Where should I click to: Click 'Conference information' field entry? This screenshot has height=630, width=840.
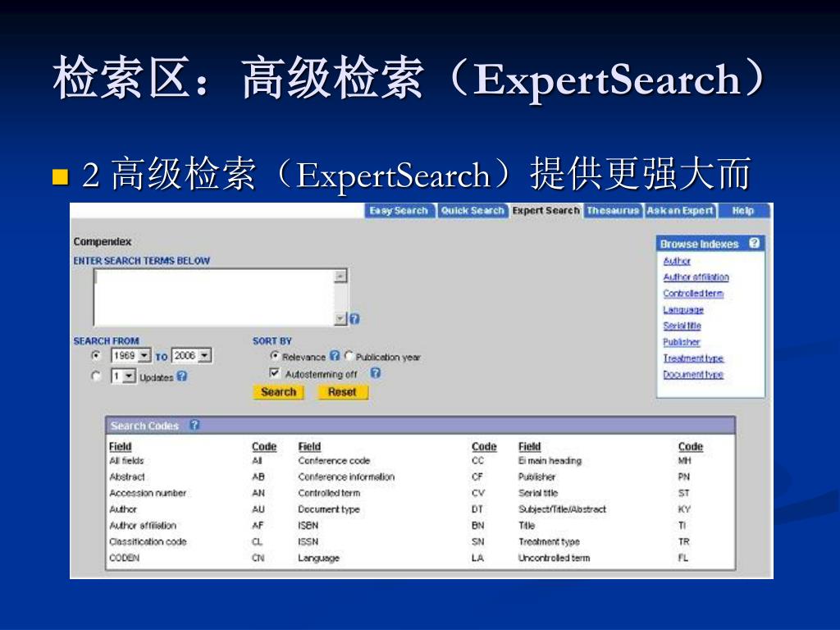pyautogui.click(x=346, y=477)
